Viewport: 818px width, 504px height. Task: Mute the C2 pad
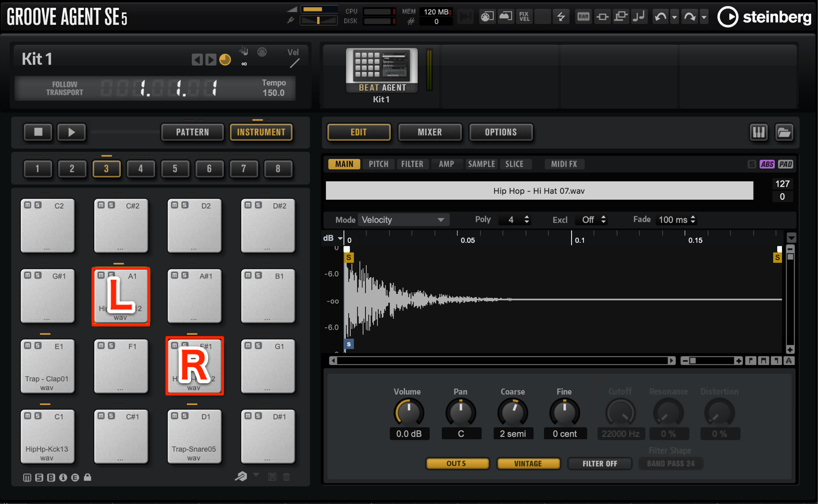click(28, 205)
